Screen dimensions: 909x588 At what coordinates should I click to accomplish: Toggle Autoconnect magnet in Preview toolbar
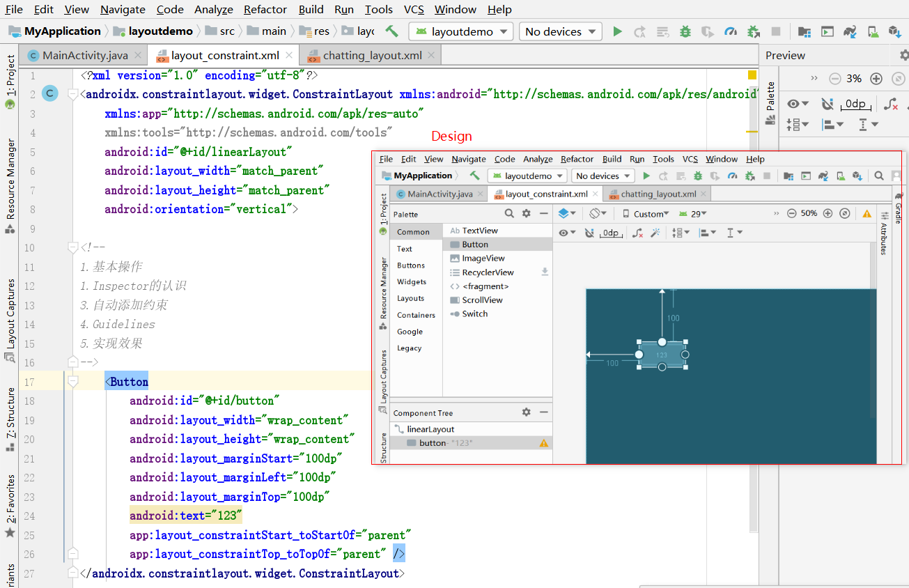point(827,104)
